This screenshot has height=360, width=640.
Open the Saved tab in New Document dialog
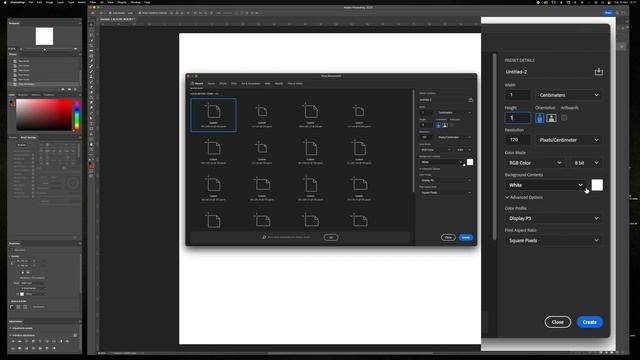coord(211,84)
